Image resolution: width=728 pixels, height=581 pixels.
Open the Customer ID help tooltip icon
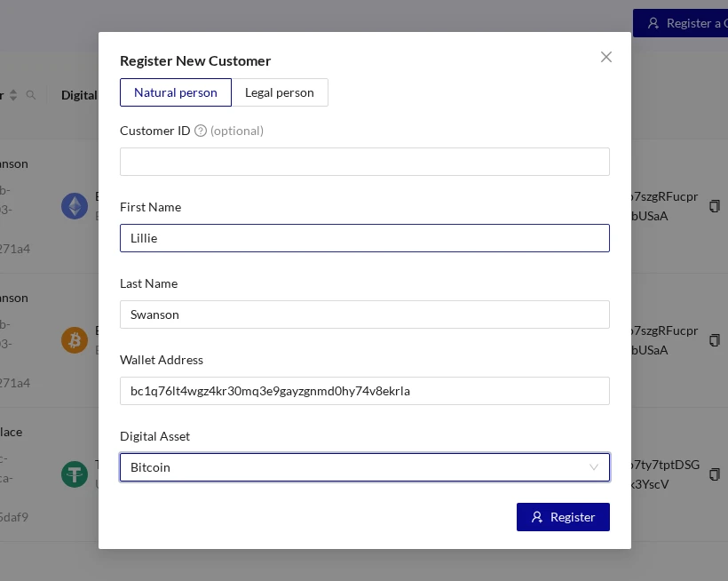click(x=201, y=131)
